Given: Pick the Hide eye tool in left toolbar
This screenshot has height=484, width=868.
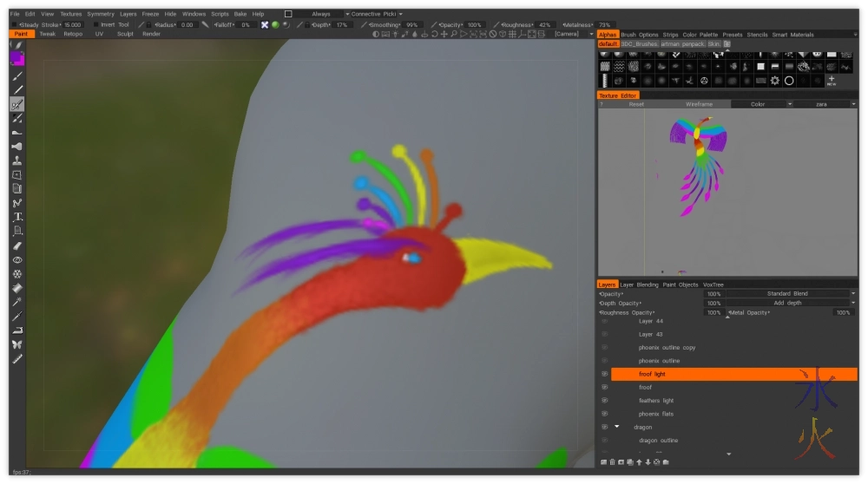Looking at the screenshot, I should (x=17, y=259).
